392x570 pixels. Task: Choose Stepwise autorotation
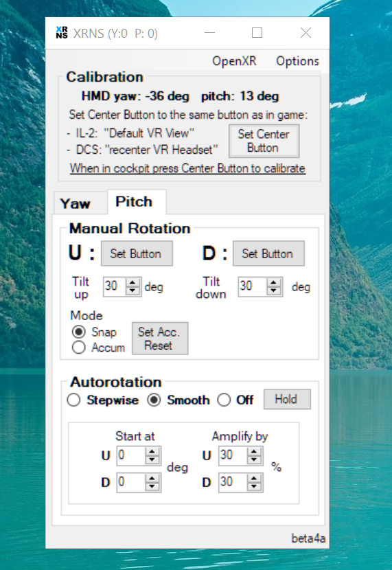coord(73,400)
